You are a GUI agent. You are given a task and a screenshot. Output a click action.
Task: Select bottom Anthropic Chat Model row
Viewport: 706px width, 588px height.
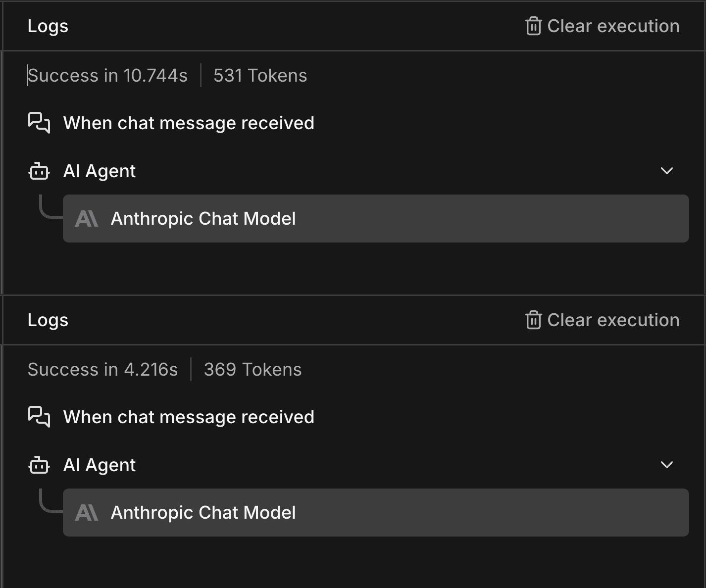coord(375,513)
